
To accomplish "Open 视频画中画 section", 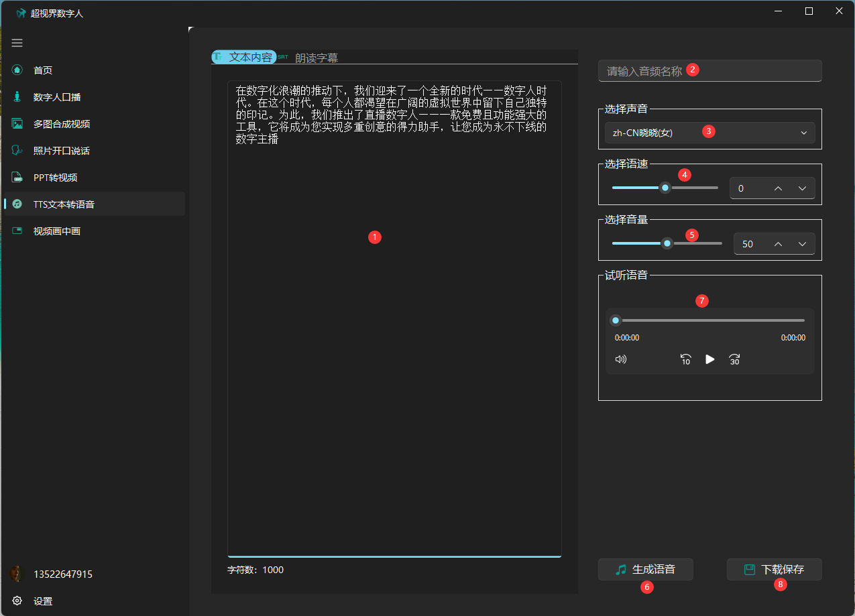I will click(x=56, y=231).
